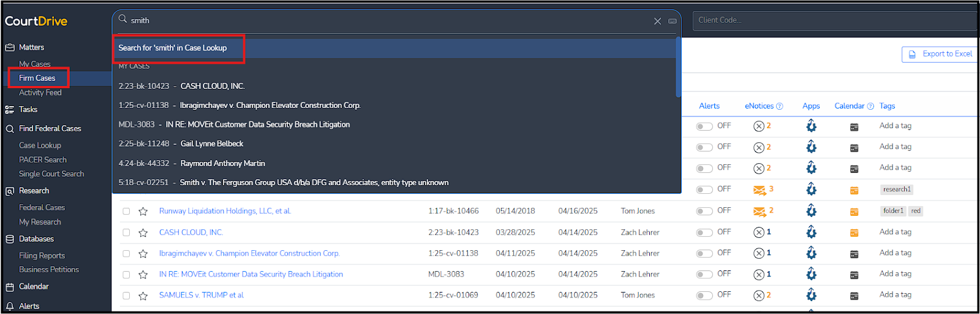Click the Find Federal Cases magnifier icon
The image size is (980, 314).
pyautogui.click(x=10, y=129)
